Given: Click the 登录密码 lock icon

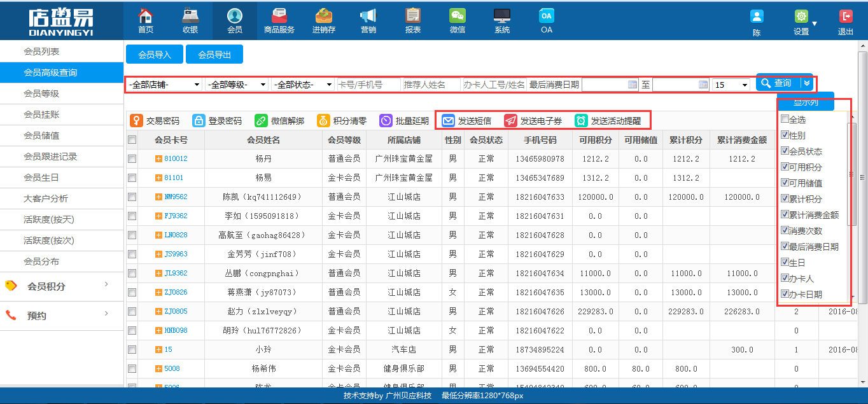Looking at the screenshot, I should point(199,120).
